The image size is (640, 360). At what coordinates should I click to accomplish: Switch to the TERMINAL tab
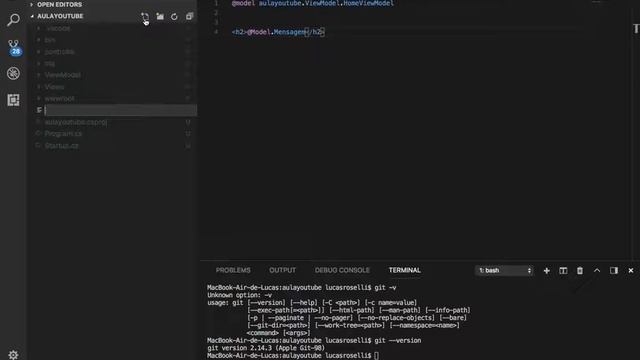point(404,270)
